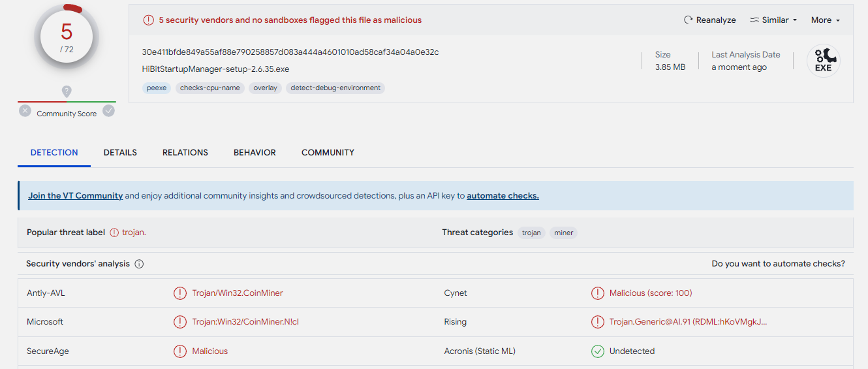Screen dimensions: 868x369
Task: Vote negative with the community score X button
Action: [x=25, y=111]
